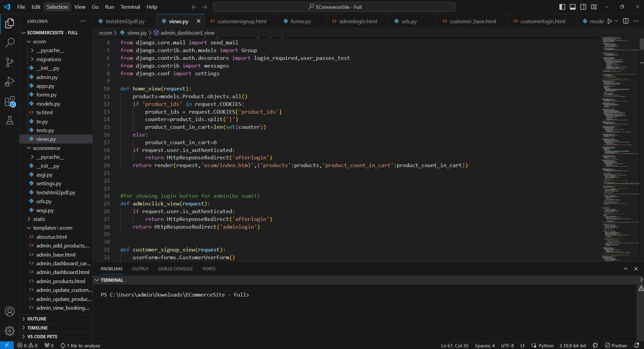Select interpreter 3.10.8 64-bit
The width and height of the screenshot is (644, 349).
(x=572, y=345)
